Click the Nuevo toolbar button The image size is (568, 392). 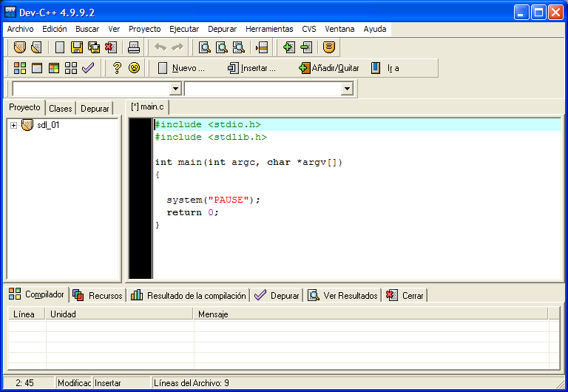click(x=181, y=68)
